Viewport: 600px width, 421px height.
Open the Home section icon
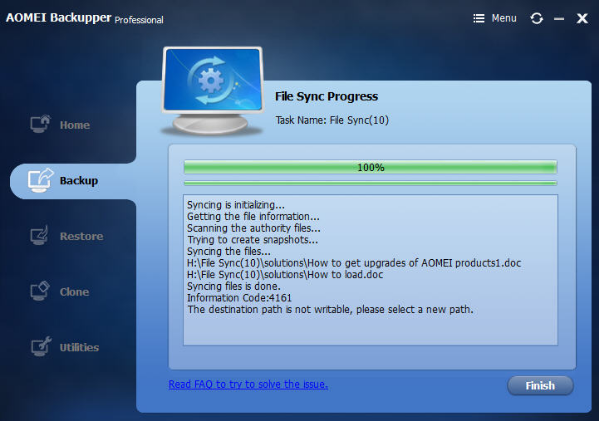[40, 124]
